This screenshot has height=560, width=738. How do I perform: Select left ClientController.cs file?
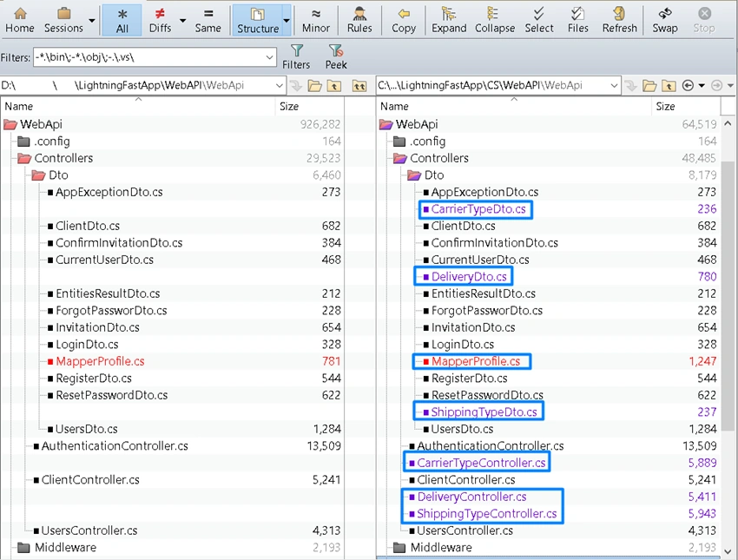pos(90,480)
